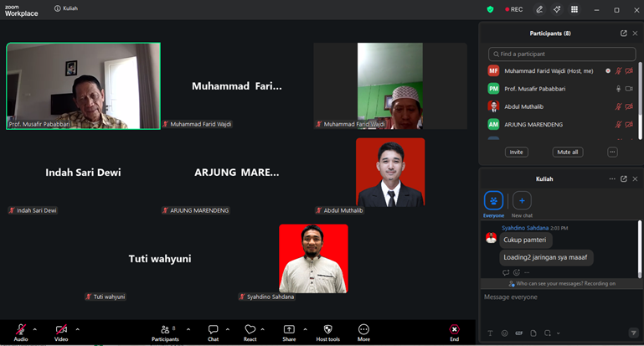Open GIF picker in chat composer

(518, 333)
